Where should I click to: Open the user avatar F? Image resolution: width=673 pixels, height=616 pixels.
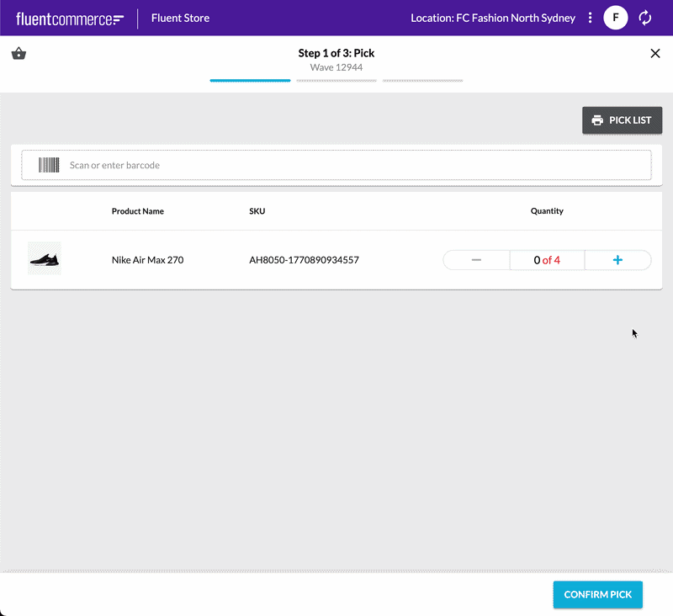[616, 18]
